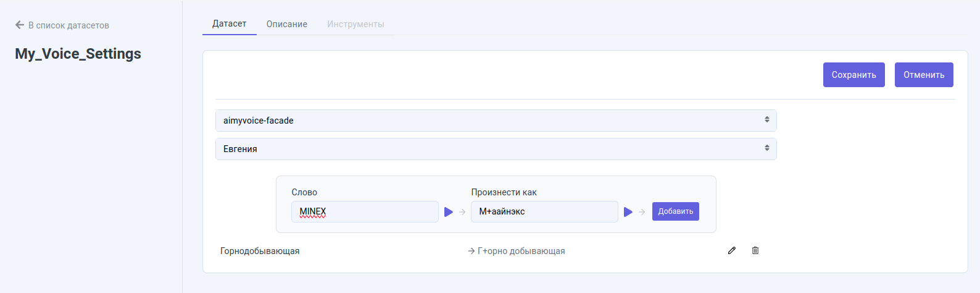Open the aimyvoice-facade provider dropdown
The width and height of the screenshot is (980, 293).
[496, 121]
